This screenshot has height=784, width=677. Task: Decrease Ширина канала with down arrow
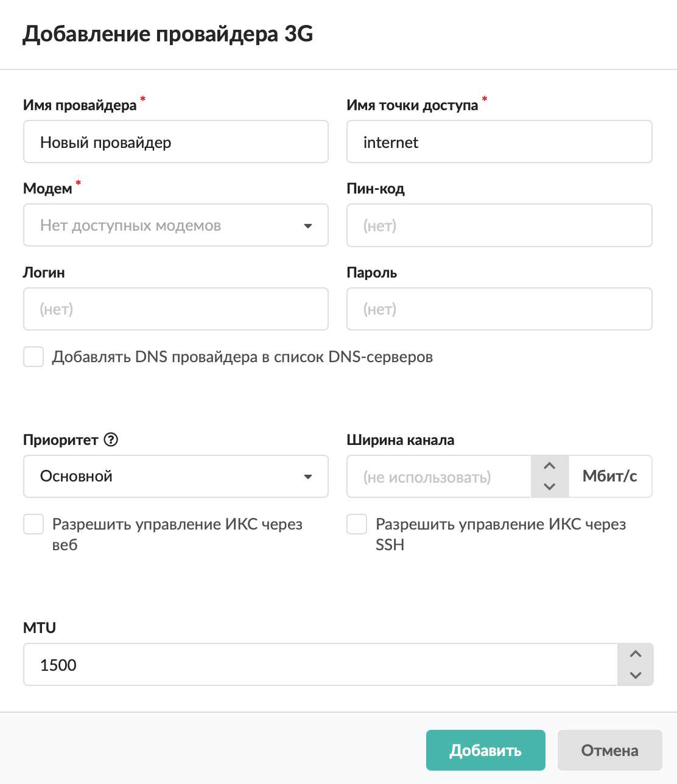tap(549, 486)
